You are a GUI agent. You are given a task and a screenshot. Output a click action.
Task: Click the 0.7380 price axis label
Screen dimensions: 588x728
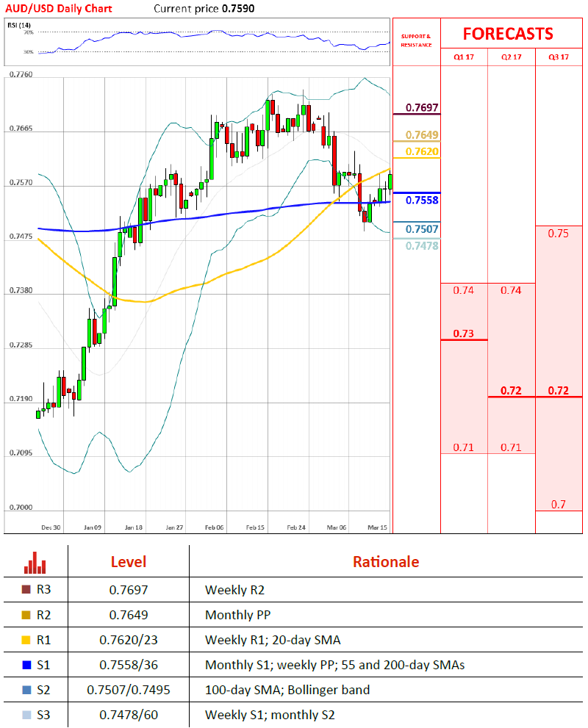(21, 290)
